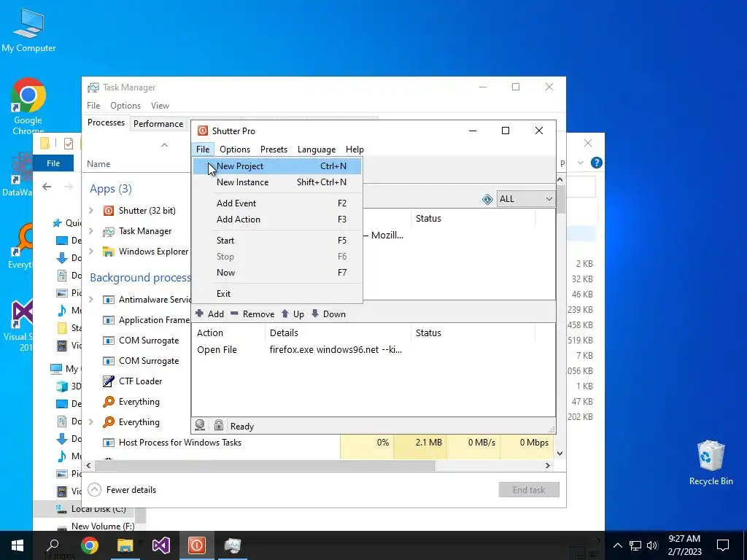Click Task Manager scroll down arrow
Screen dimensions: 747x560
[560, 454]
